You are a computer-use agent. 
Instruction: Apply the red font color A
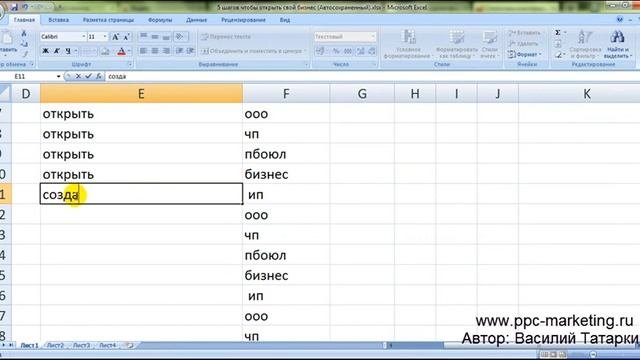tap(121, 51)
